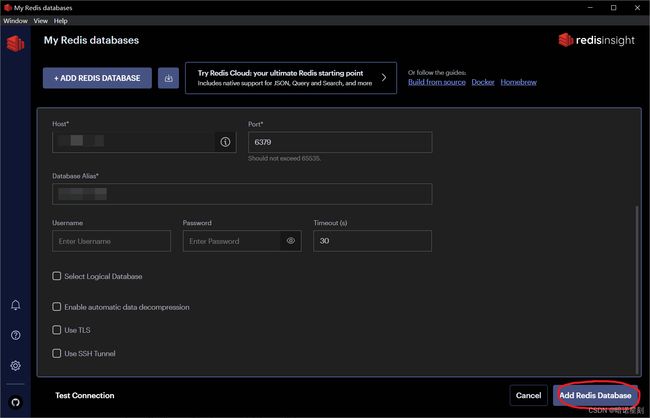Open the Build from source link
Screen dimensions: 650x418
(437, 82)
